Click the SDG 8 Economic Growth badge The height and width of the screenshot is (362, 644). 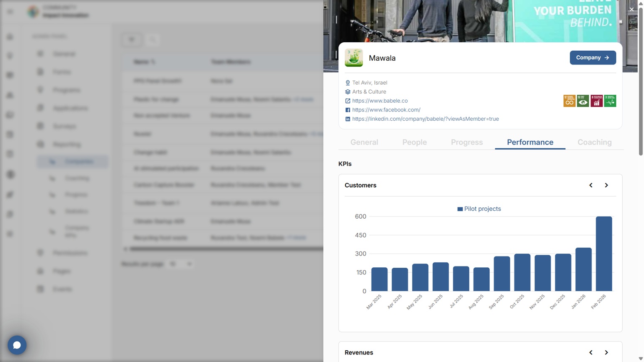point(597,101)
